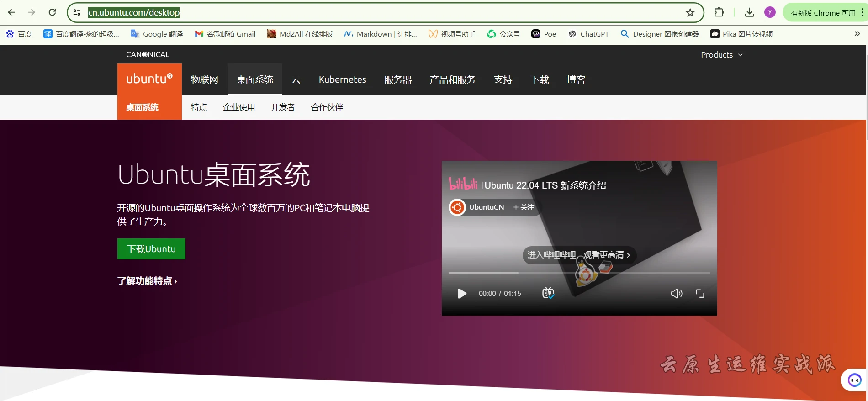The width and height of the screenshot is (868, 401).
Task: Expand the Products dropdown
Action: [722, 55]
